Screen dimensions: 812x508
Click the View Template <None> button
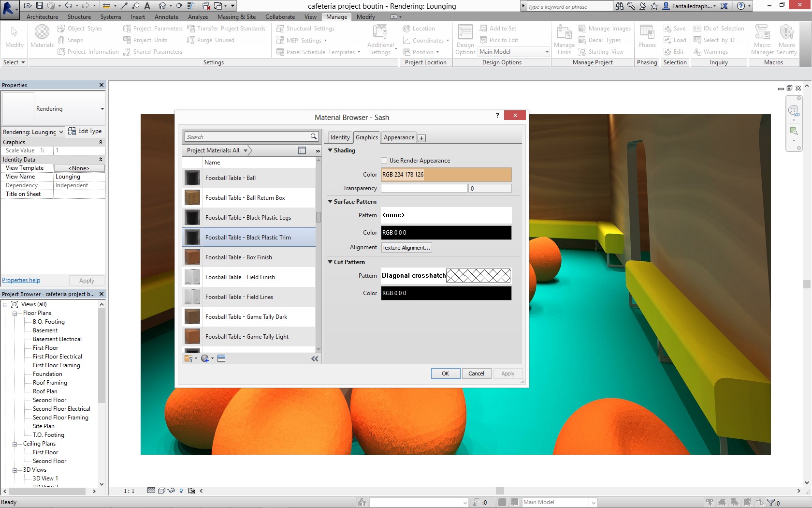pos(79,168)
